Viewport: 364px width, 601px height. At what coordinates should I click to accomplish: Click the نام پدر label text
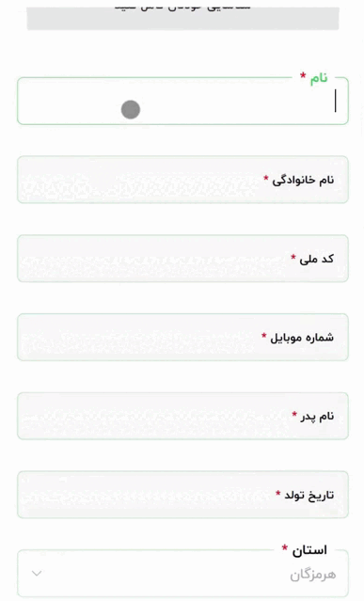point(317,417)
